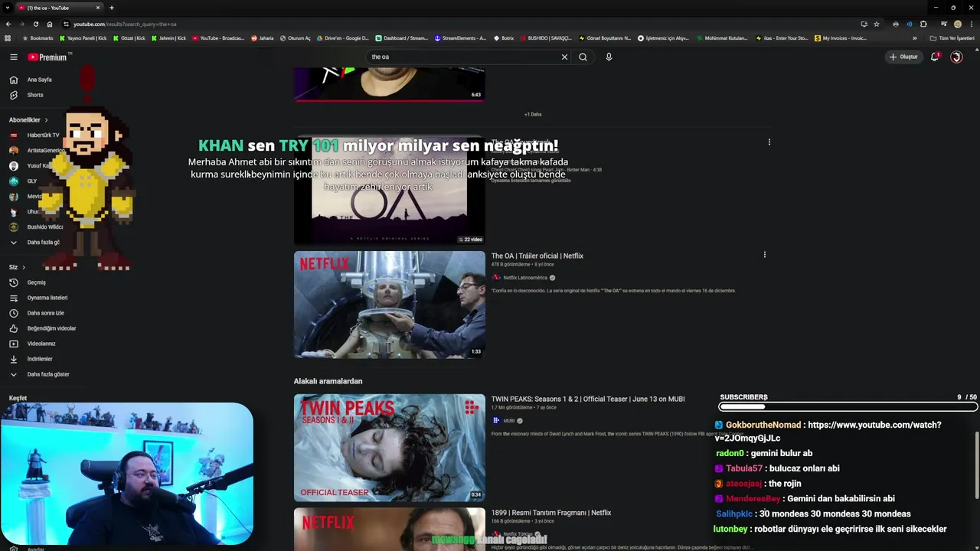Expand the Siz section arrow
This screenshot has height=551, width=980.
pos(24,267)
